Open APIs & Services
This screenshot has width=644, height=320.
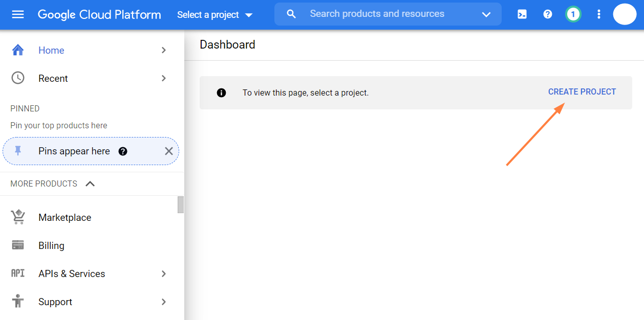[71, 273]
